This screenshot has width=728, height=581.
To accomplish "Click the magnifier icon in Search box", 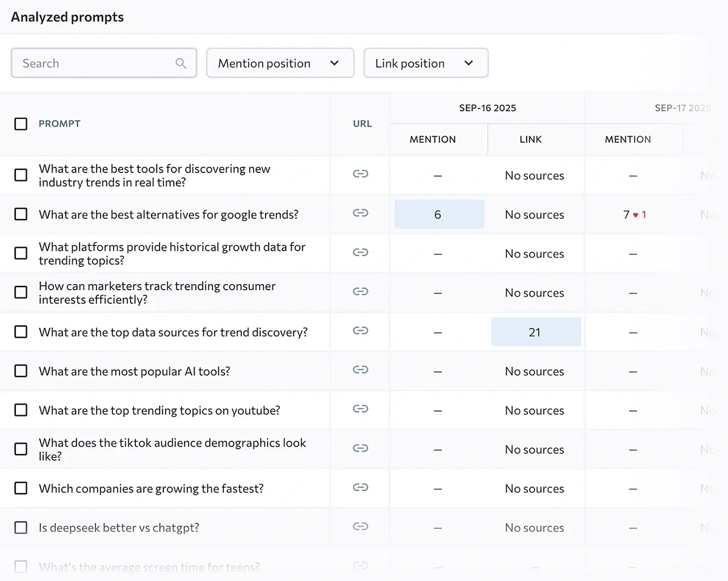I will [x=181, y=63].
